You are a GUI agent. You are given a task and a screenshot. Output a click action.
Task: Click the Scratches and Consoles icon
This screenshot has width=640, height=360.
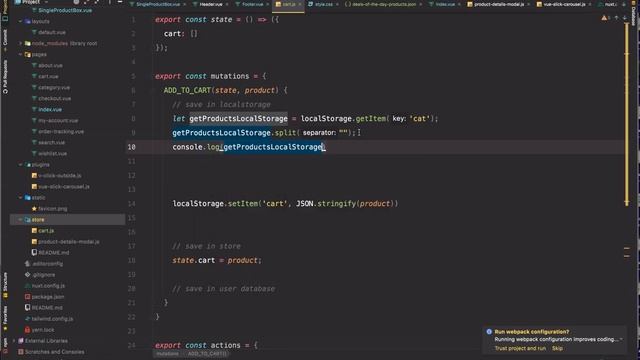(21, 352)
